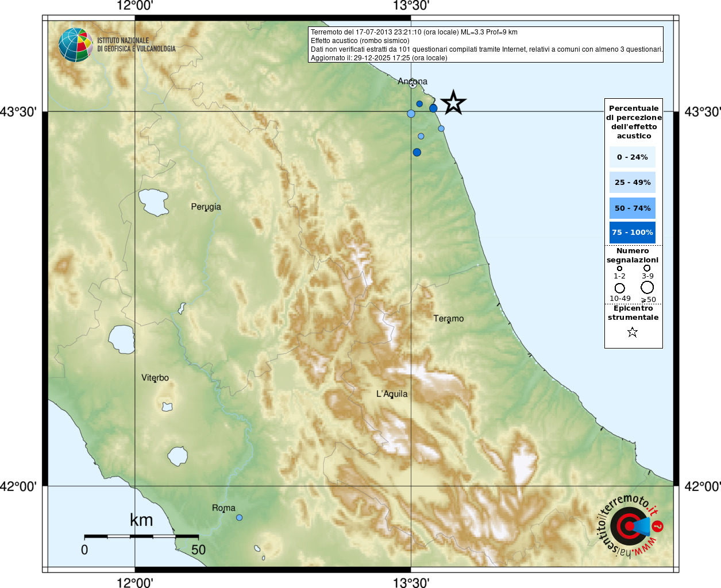The height and width of the screenshot is (588, 721).
Task: Click the 'km' scale bar unit label
Action: pyautogui.click(x=141, y=520)
